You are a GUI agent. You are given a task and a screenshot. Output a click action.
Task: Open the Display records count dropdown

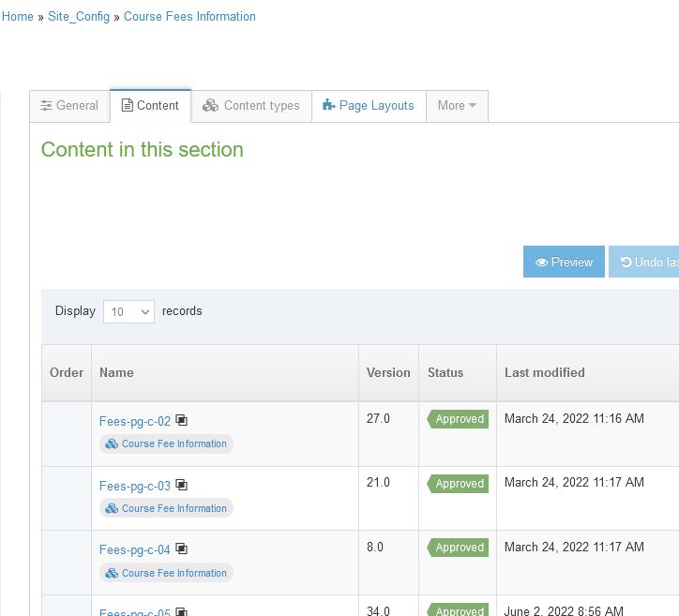128,311
